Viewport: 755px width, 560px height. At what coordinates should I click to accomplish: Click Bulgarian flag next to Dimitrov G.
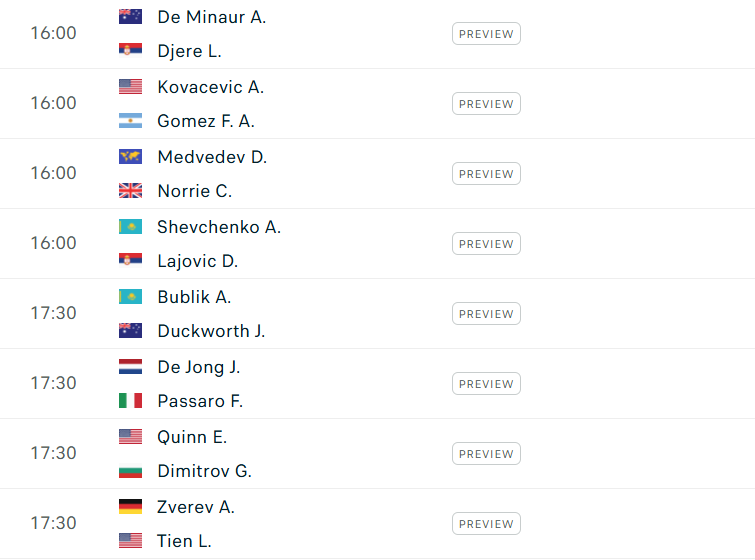click(130, 470)
